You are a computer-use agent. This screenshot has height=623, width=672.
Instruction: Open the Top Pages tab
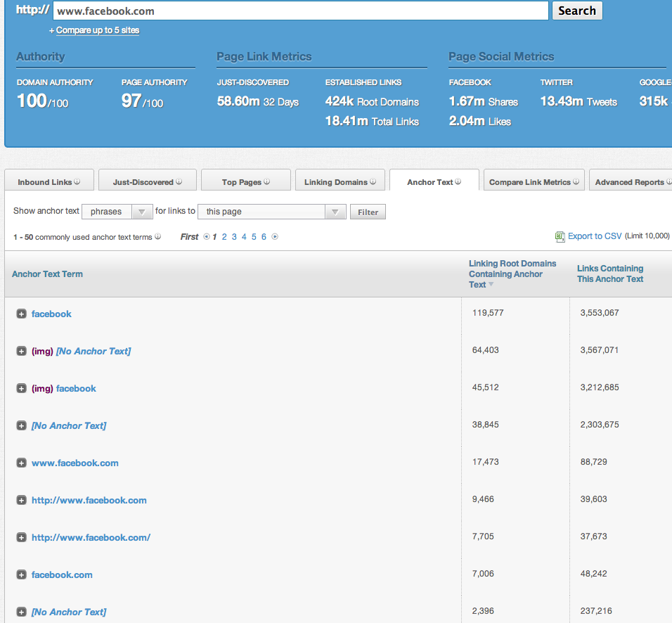coord(246,180)
